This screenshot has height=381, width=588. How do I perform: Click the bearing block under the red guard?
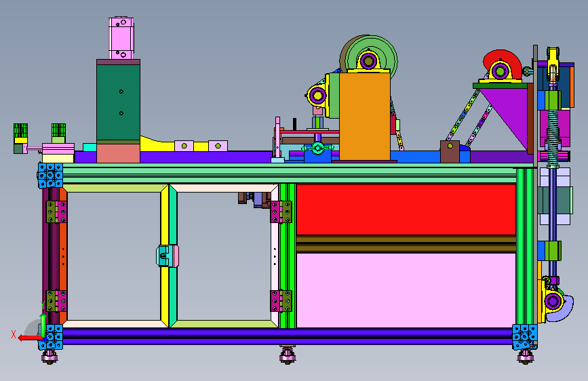coord(501,73)
